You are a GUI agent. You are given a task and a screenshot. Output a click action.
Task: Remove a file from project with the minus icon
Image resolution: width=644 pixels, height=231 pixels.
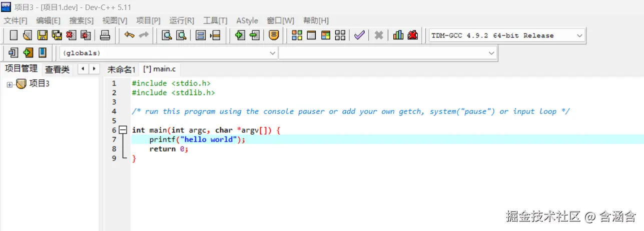tap(255, 35)
